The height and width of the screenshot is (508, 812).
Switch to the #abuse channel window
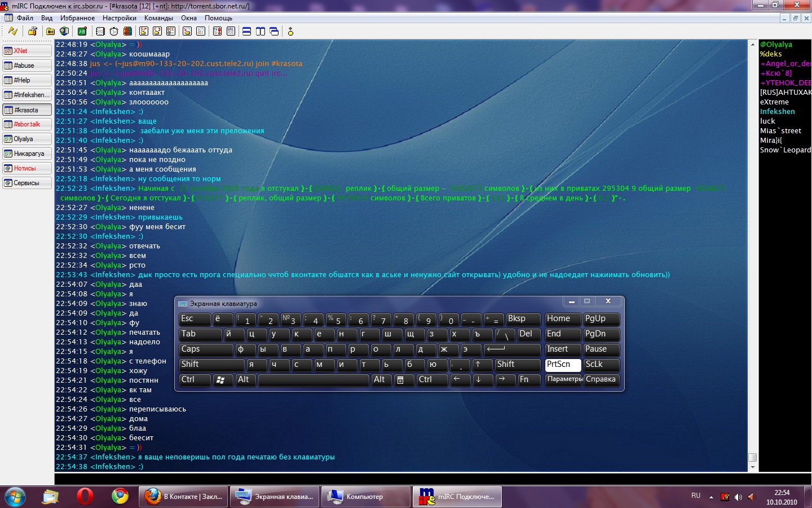click(x=27, y=65)
